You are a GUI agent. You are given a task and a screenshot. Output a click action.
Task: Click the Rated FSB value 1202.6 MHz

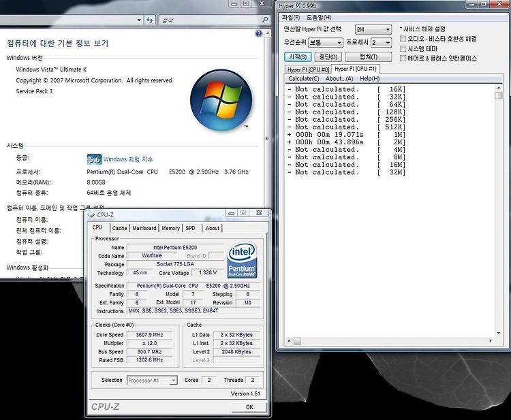tap(150, 360)
